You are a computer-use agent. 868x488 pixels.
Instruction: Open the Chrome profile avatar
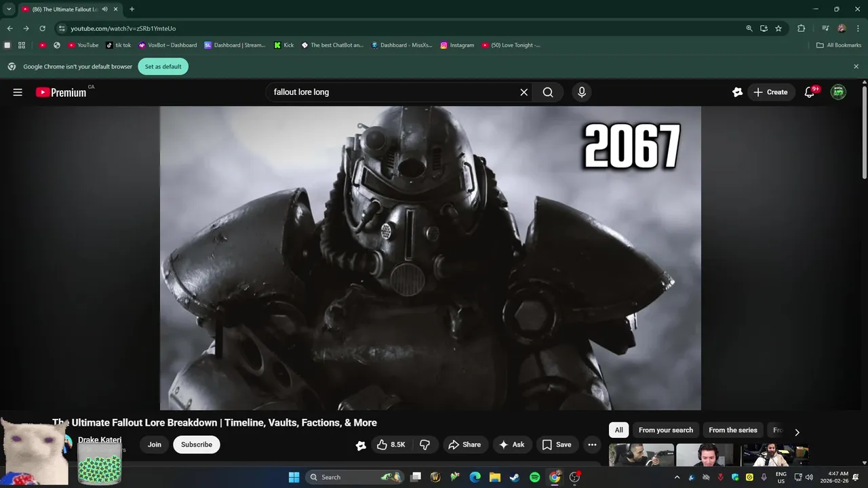tap(842, 28)
